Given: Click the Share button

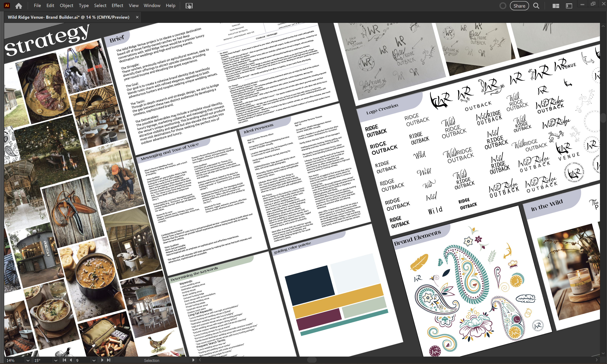Looking at the screenshot, I should 519,6.
